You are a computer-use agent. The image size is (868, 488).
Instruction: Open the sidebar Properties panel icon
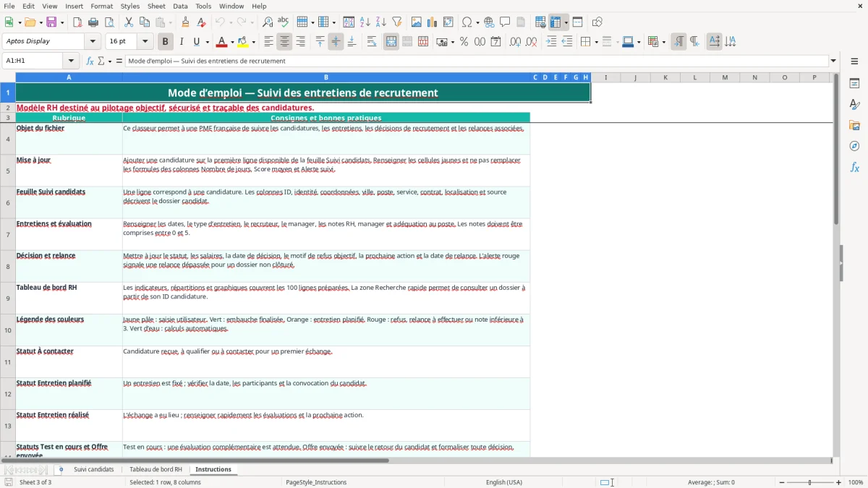point(854,84)
